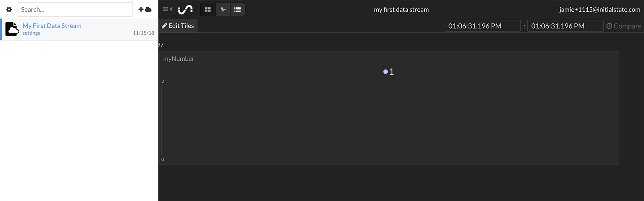Click the myNumber tile title
644x201 pixels.
(x=179, y=59)
